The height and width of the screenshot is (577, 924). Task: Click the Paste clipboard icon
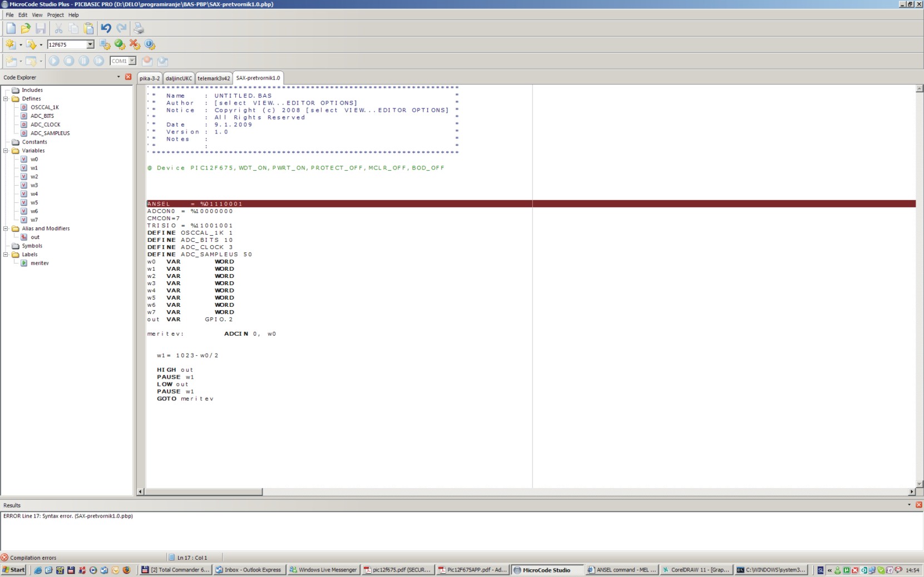[88, 28]
